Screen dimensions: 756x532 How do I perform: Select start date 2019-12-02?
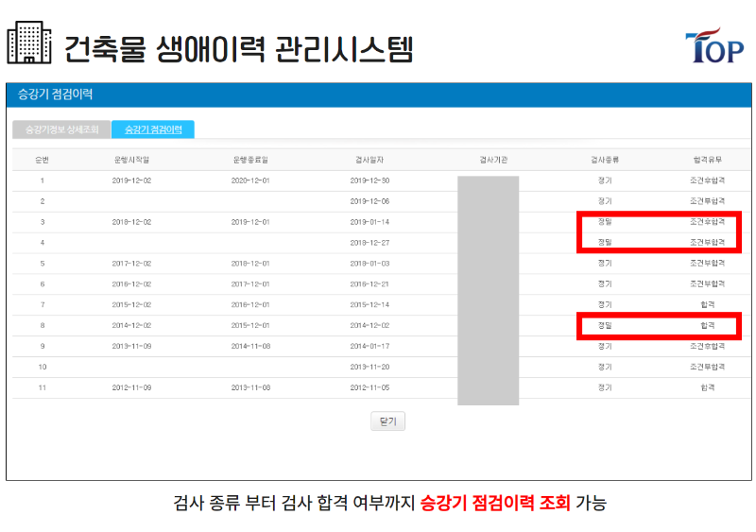coord(131,180)
